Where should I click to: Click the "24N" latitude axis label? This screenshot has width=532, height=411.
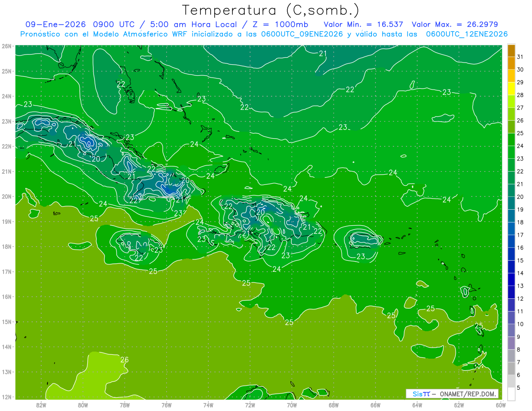pos(7,96)
